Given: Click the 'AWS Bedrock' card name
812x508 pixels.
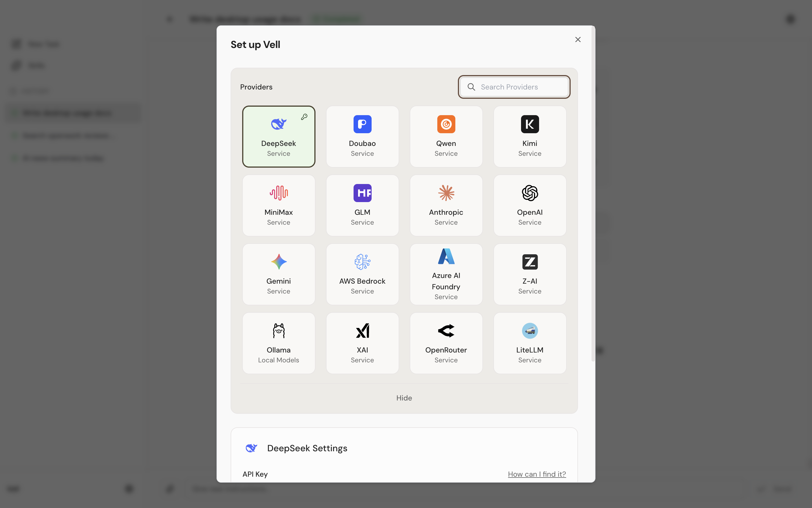Looking at the screenshot, I should point(362,281).
